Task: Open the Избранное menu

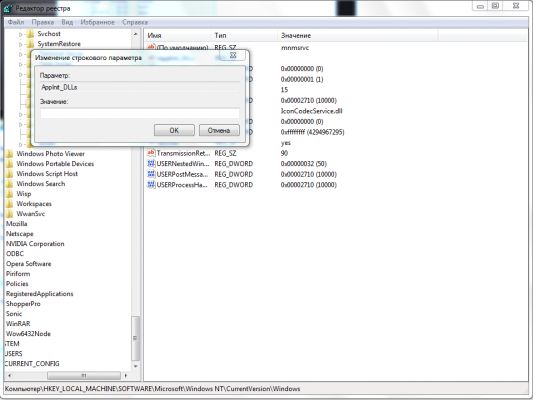Action: coord(97,22)
